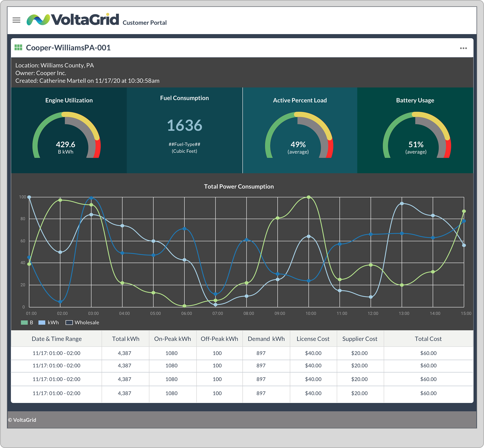Viewport: 484px width, 448px height.
Task: Select the first table row date range
Action: (x=56, y=353)
